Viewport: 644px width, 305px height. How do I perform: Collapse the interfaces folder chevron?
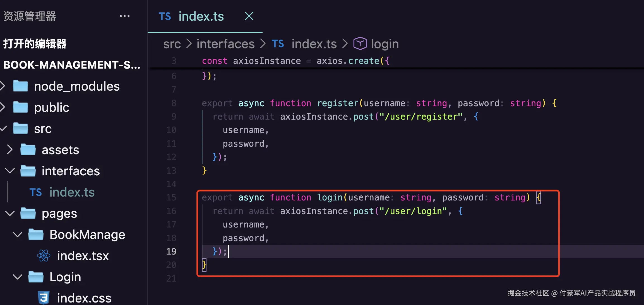[x=10, y=171]
